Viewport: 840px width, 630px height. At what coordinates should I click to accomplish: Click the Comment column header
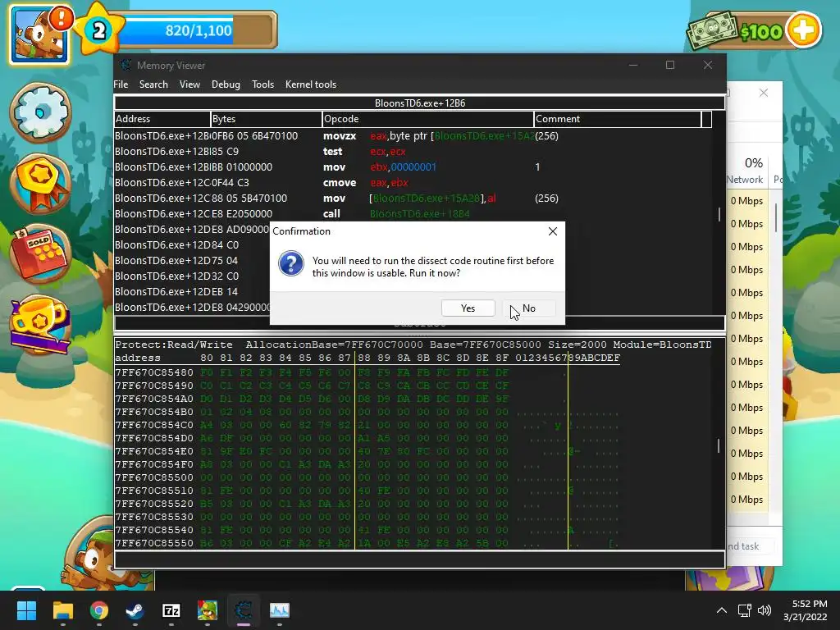(617, 119)
